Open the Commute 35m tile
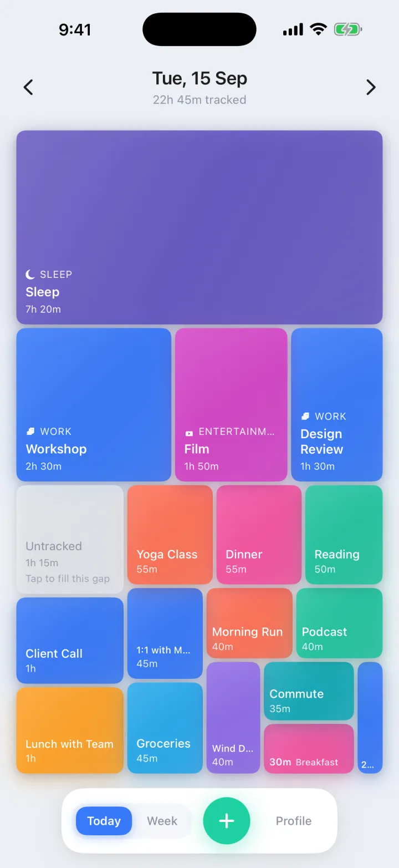Viewport: 399px width, 868px height. [309, 691]
